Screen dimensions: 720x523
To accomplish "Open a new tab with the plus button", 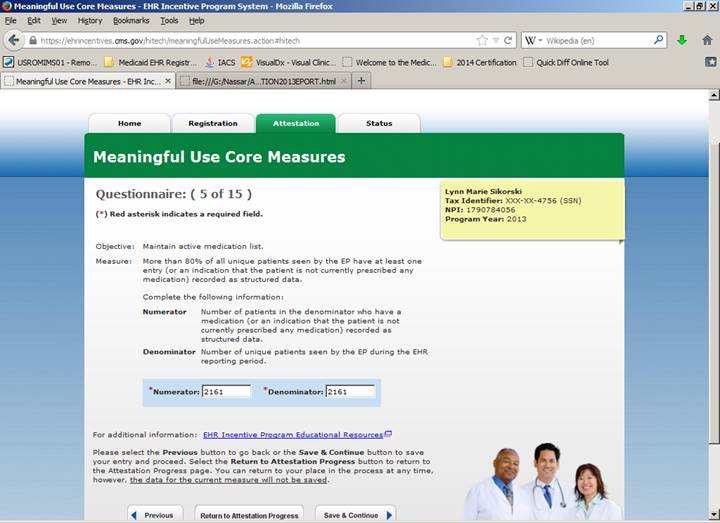I will pyautogui.click(x=361, y=81).
